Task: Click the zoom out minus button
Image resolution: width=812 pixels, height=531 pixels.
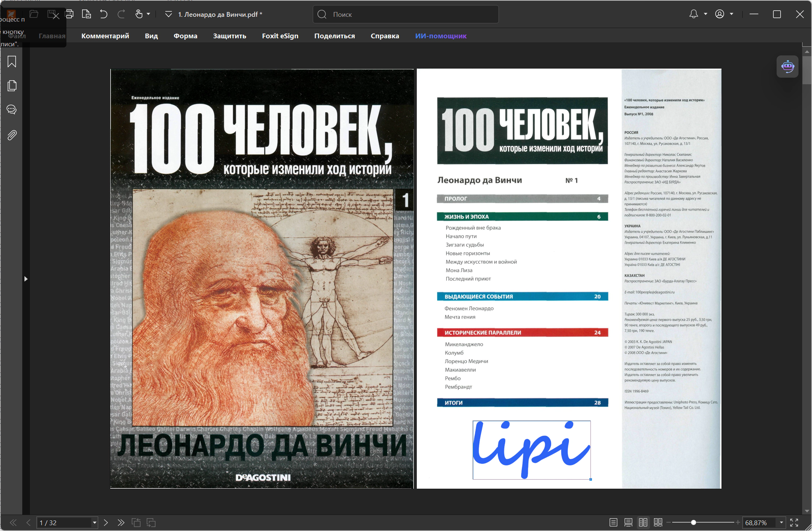Action: (669, 523)
